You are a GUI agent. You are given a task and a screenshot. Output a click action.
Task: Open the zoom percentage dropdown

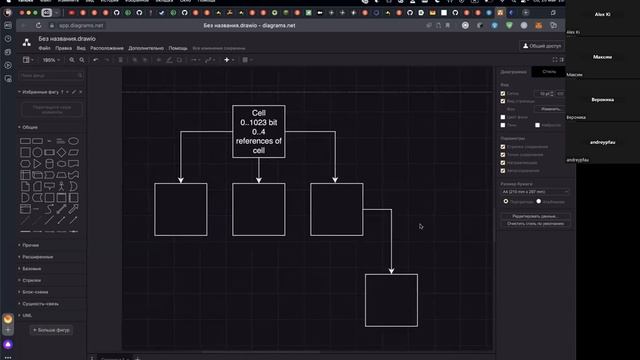(x=51, y=60)
